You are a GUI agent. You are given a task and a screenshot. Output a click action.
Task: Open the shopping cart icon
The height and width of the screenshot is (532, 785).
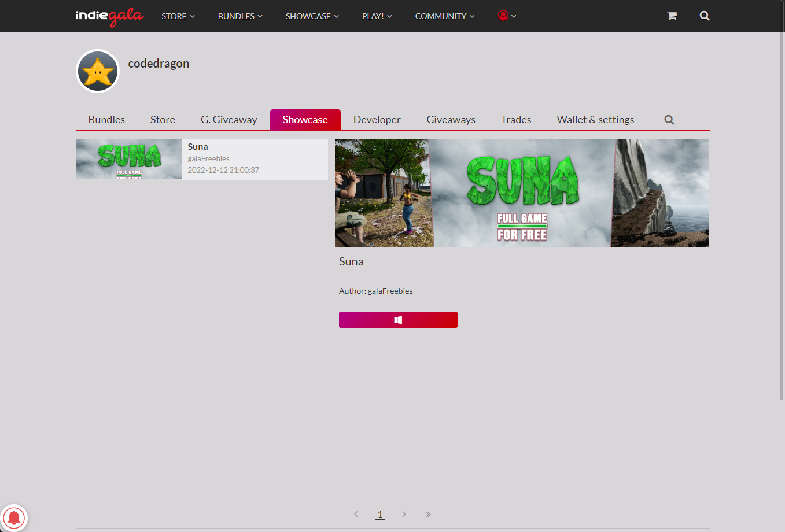tap(672, 16)
